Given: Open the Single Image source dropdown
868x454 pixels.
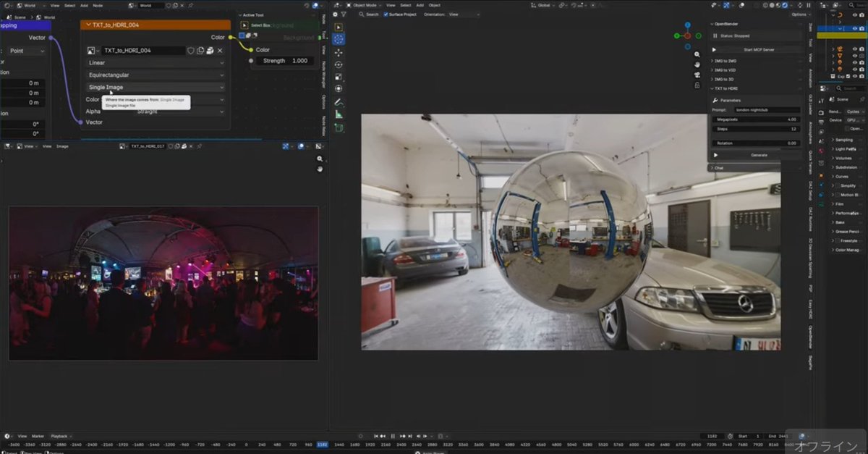Looking at the screenshot, I should [x=156, y=88].
